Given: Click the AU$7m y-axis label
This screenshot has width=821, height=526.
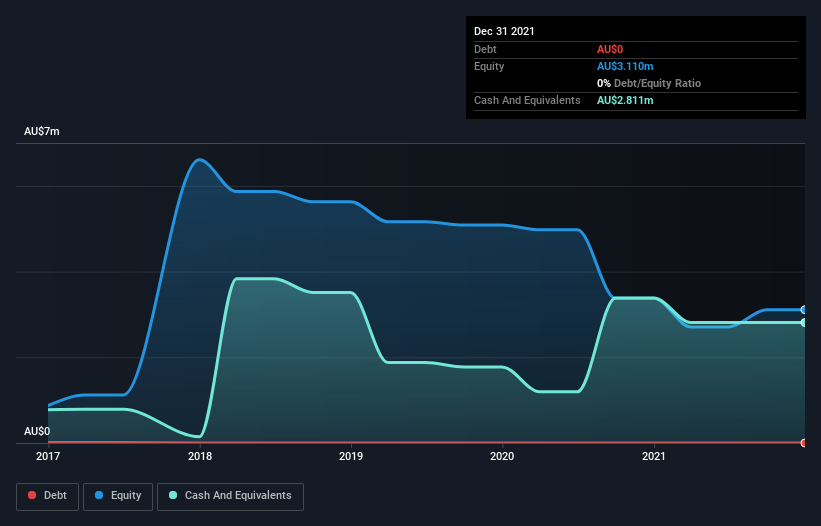Looking at the screenshot, I should tap(42, 131).
